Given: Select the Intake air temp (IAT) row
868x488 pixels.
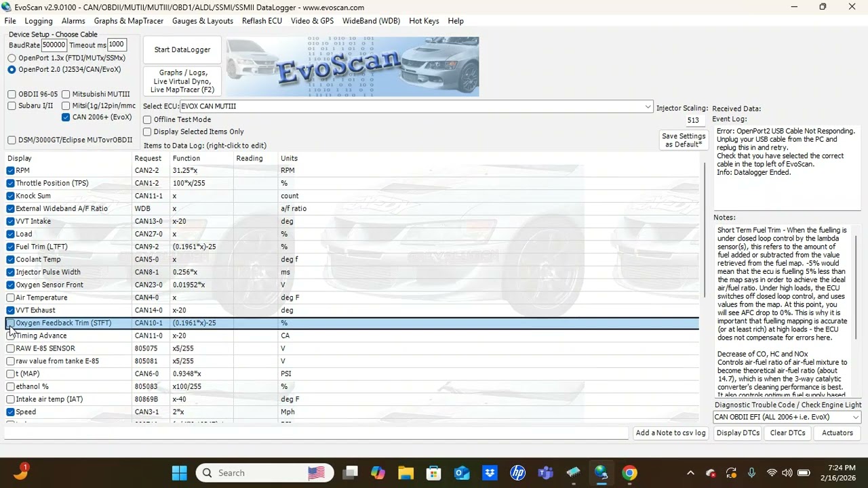Looking at the screenshot, I should click(352, 399).
